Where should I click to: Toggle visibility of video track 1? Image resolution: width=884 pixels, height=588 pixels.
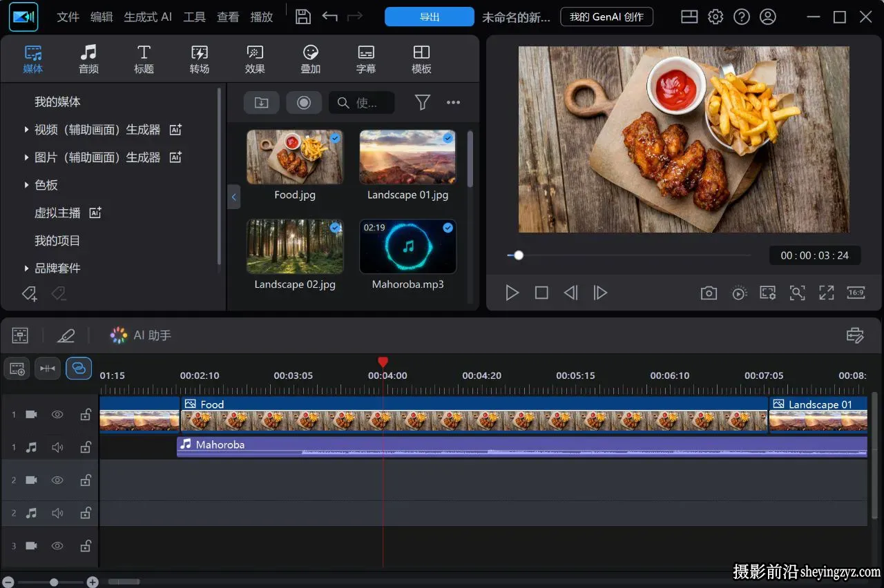point(57,415)
